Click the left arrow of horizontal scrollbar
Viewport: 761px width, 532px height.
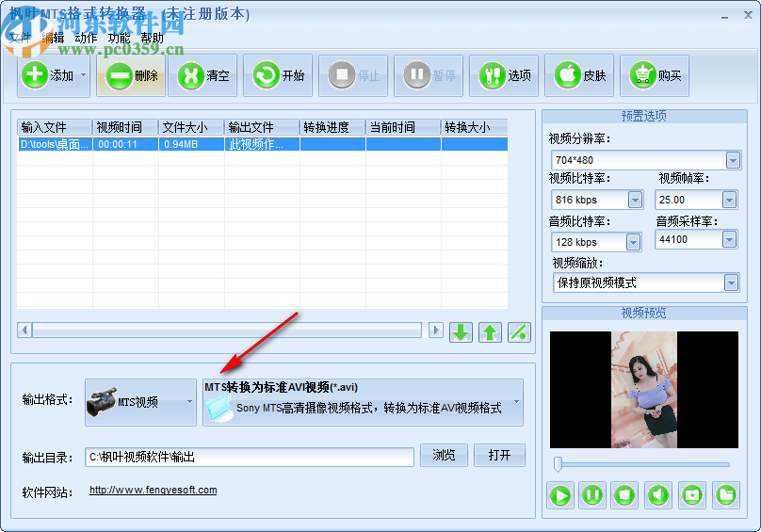(24, 330)
